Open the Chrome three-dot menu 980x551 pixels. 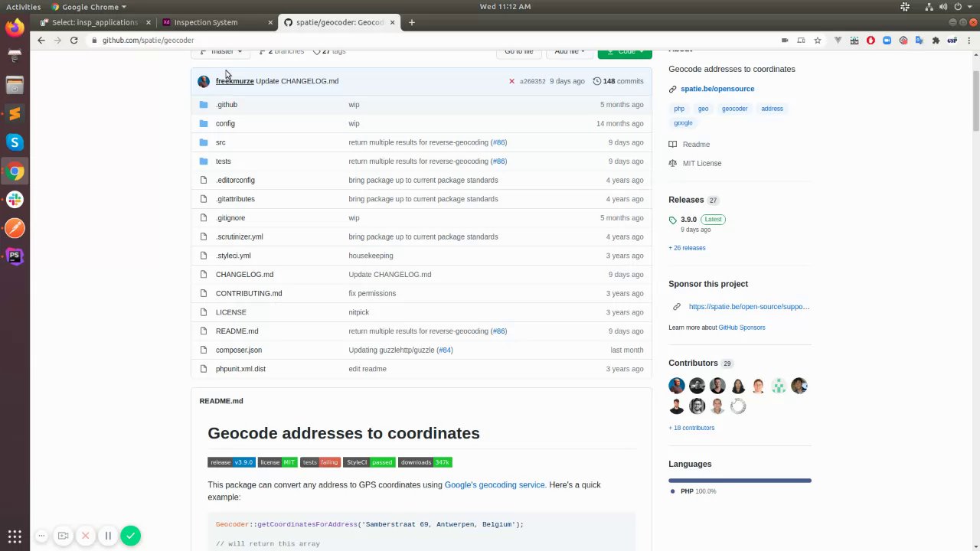coord(969,40)
